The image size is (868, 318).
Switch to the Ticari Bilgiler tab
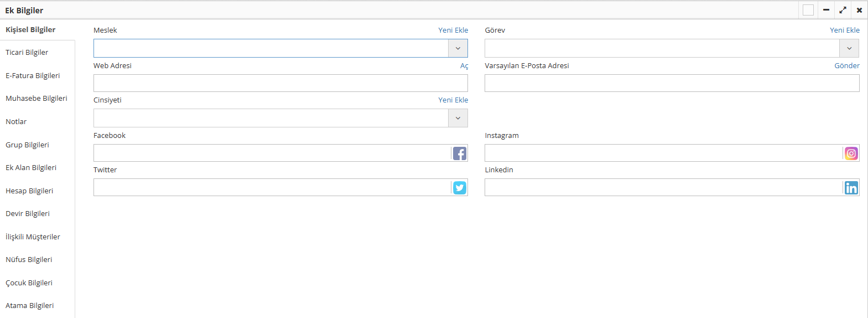[x=27, y=53]
